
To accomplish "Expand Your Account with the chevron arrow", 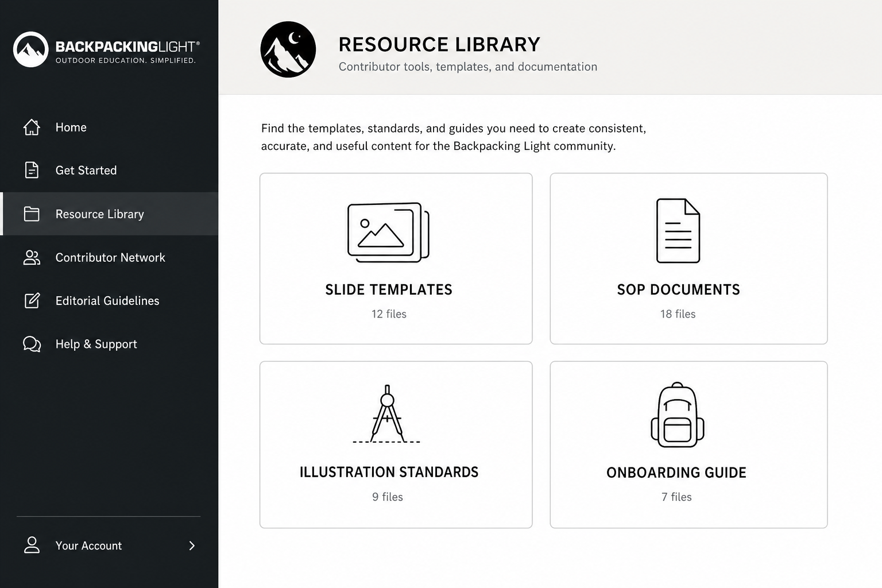I will click(x=192, y=546).
